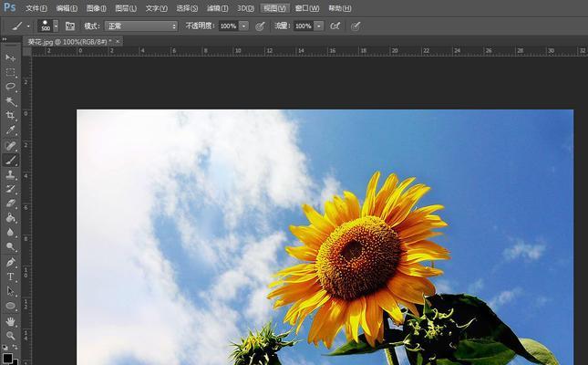Select the Magic Wand tool

click(11, 101)
